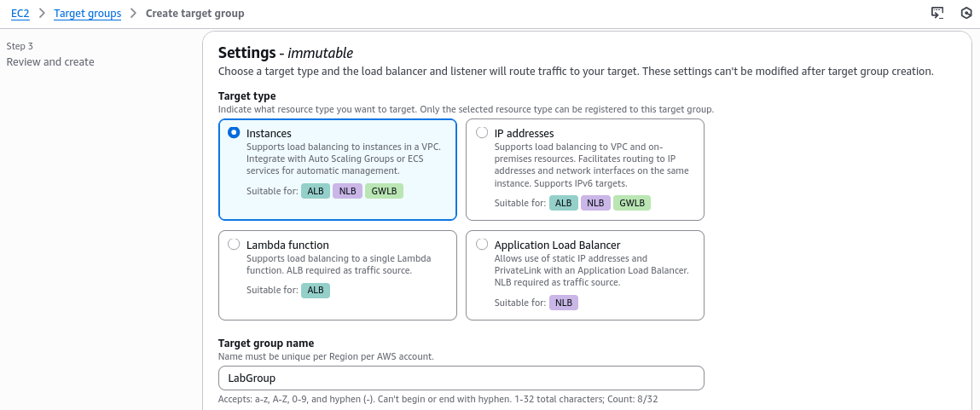The image size is (980, 410).
Task: Choose the Application Load Balancer radio button
Action: click(x=482, y=245)
